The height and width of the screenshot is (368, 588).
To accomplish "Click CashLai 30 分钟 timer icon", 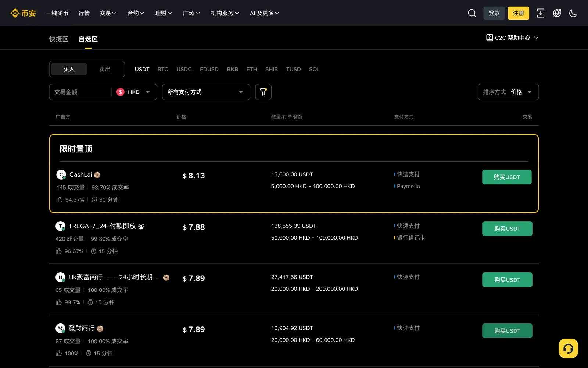I will pos(94,199).
